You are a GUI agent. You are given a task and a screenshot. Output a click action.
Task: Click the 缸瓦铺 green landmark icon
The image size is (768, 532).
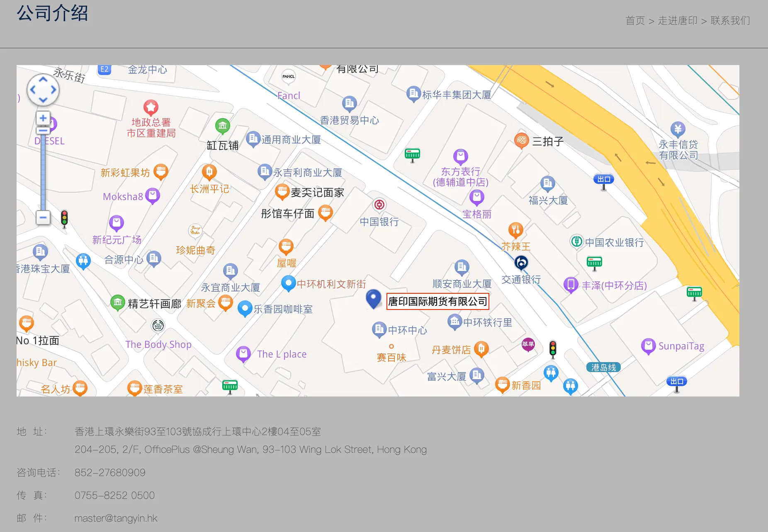[x=223, y=126]
